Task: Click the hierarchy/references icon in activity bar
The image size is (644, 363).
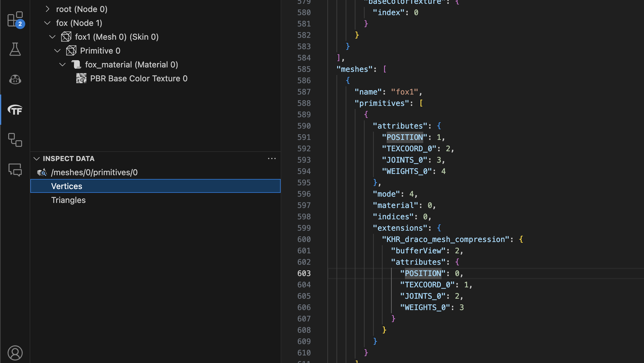Action: [x=15, y=140]
